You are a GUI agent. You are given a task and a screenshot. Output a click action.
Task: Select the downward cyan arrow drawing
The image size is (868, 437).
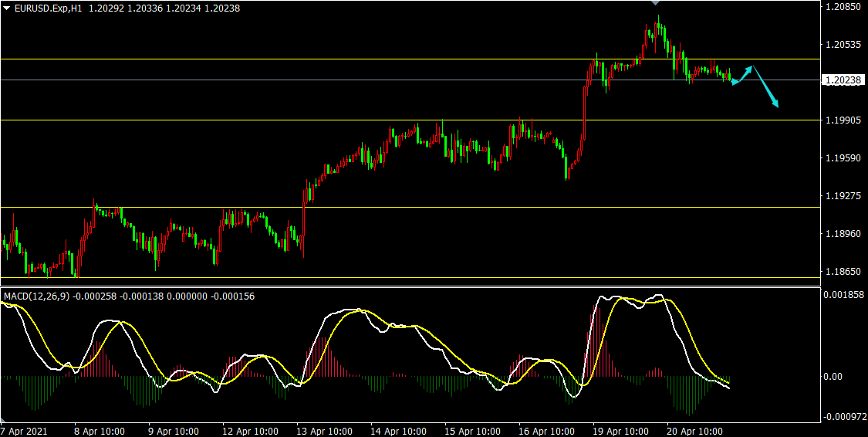[x=766, y=87]
